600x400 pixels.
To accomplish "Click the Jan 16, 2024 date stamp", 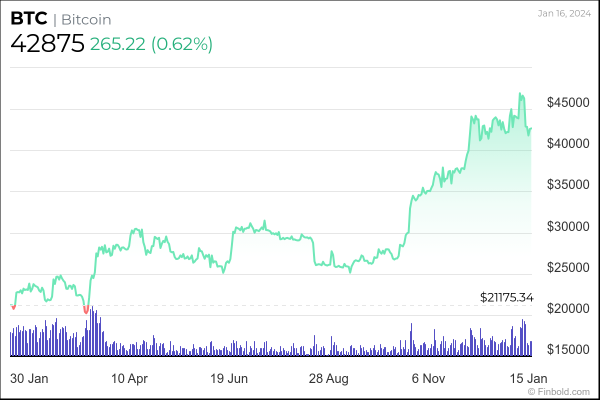I will coord(563,11).
